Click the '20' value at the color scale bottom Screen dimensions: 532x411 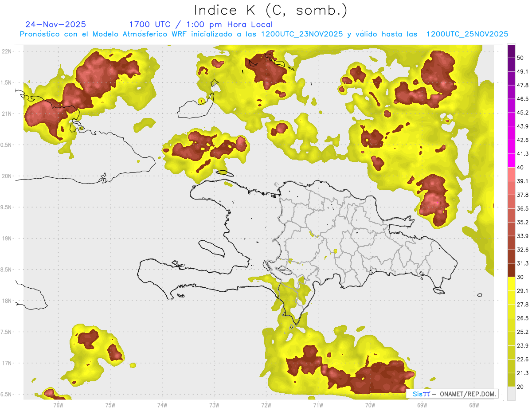click(520, 387)
